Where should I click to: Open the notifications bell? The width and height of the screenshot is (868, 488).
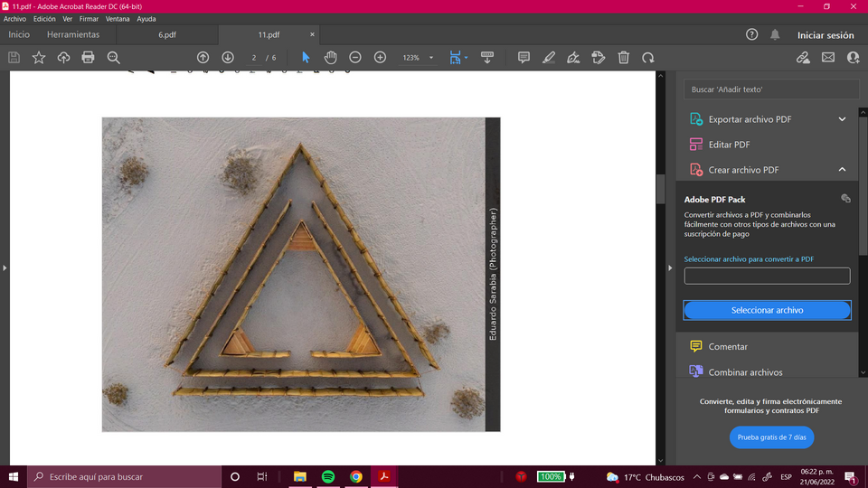(x=775, y=34)
